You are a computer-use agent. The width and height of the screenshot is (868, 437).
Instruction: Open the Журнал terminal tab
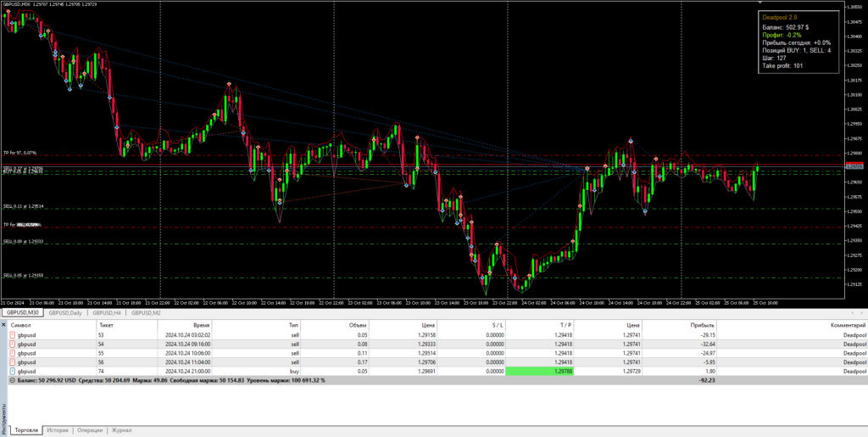point(122,430)
